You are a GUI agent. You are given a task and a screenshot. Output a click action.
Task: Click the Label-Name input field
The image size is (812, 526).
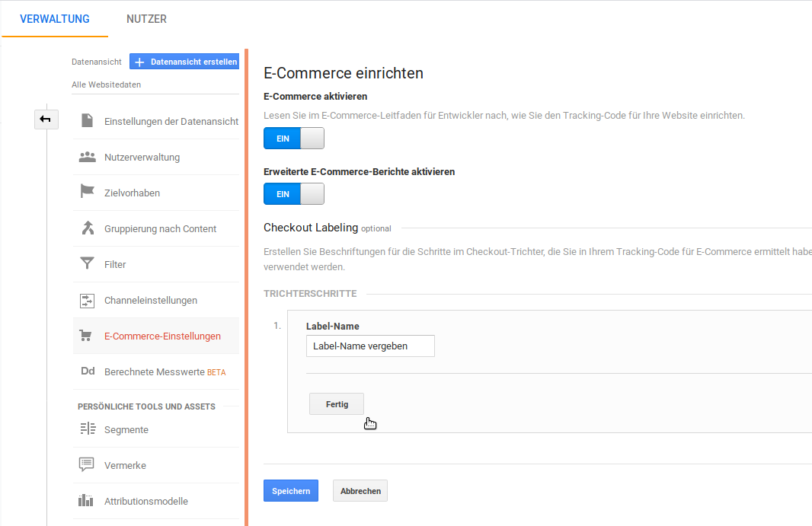coord(370,346)
